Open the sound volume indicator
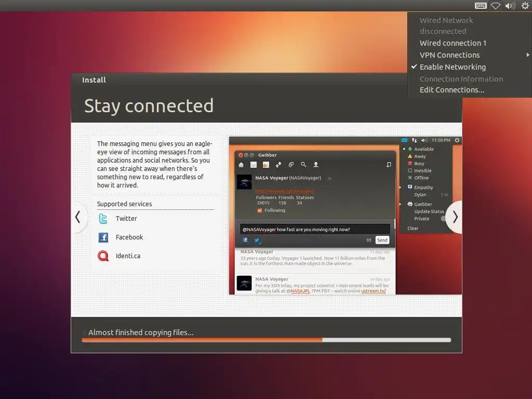The height and width of the screenshot is (399, 532). pyautogui.click(x=510, y=6)
